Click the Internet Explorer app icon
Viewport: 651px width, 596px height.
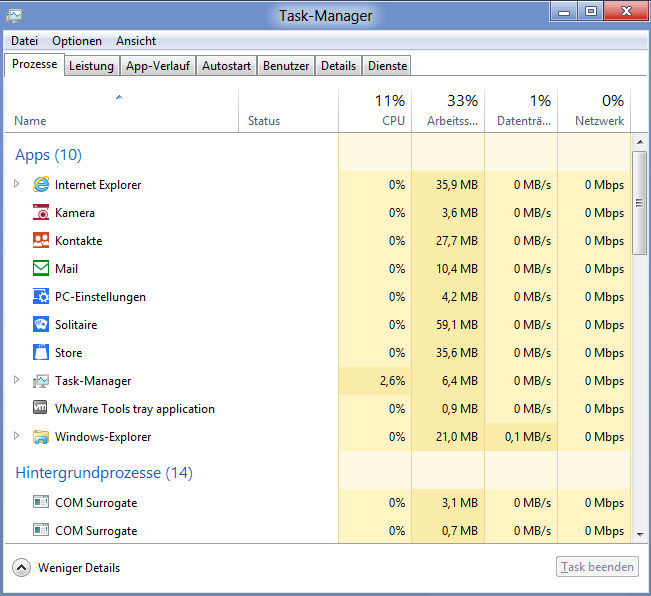click(x=41, y=184)
